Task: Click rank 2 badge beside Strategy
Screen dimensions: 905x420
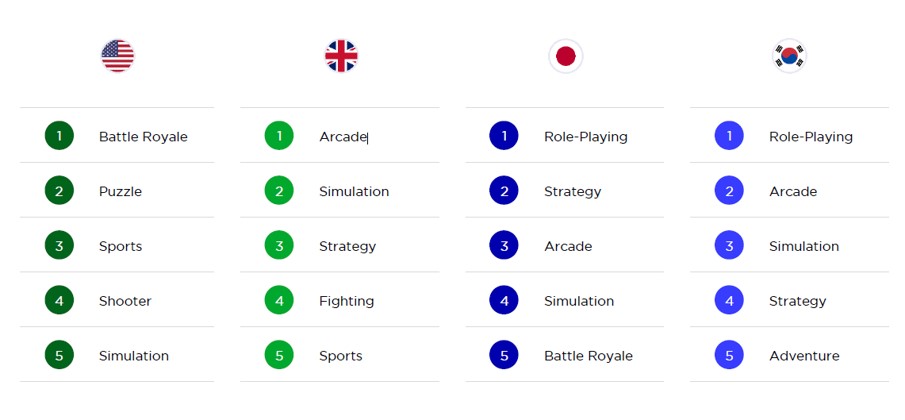Action: [x=504, y=191]
